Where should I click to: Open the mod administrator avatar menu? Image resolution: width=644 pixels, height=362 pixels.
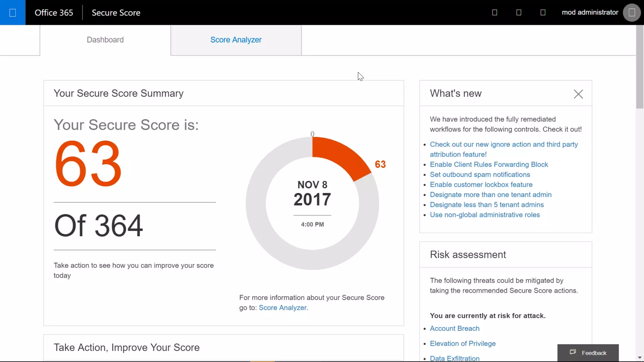(x=632, y=13)
